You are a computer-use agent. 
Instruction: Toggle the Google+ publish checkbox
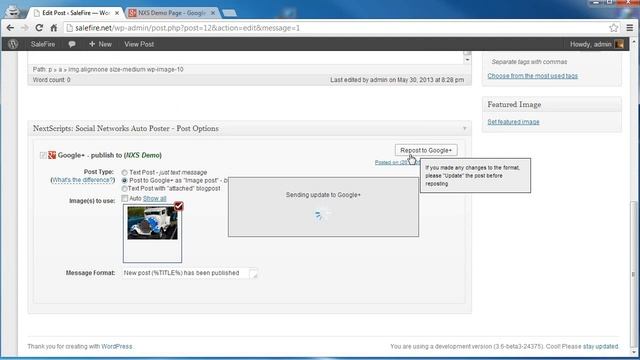pos(43,155)
